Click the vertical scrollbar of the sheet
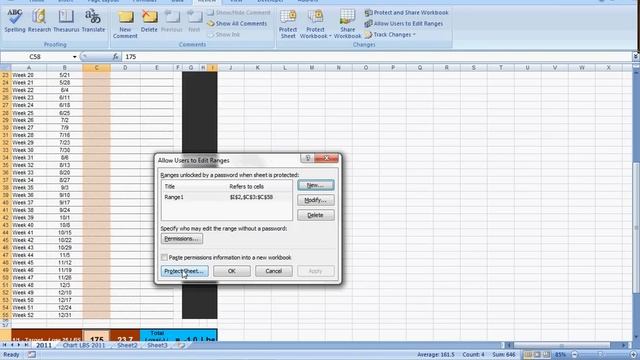The height and width of the screenshot is (360, 640). 636,227
